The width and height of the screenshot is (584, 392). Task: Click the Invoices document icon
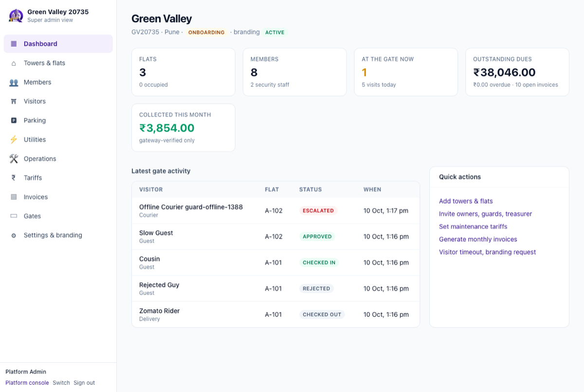(x=14, y=197)
